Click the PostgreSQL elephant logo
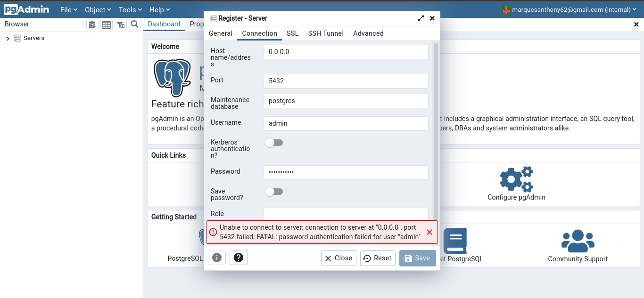 coord(172,78)
